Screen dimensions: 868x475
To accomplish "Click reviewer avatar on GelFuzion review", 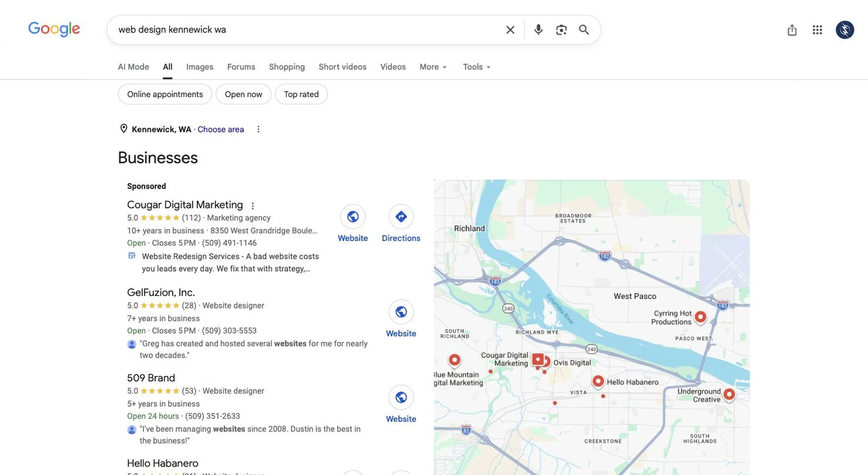I will [x=132, y=344].
